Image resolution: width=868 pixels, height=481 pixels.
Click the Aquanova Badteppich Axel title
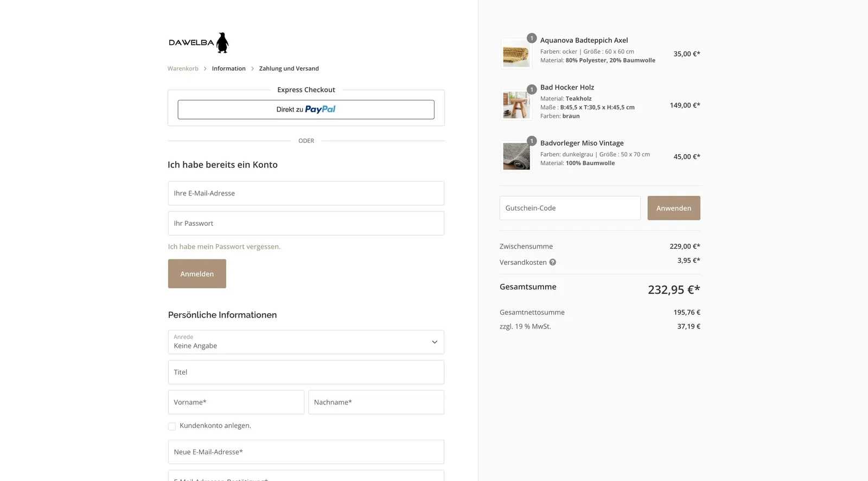[x=584, y=40]
